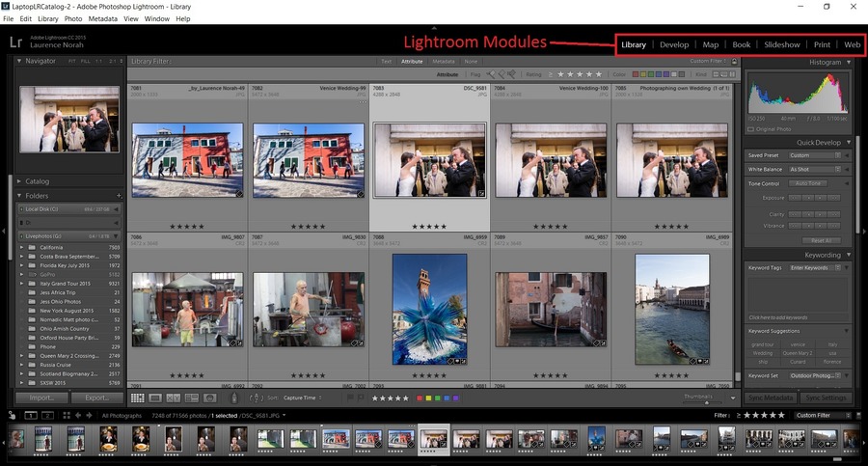Filter by flagged photos in the Attribute bar

pyautogui.click(x=491, y=74)
